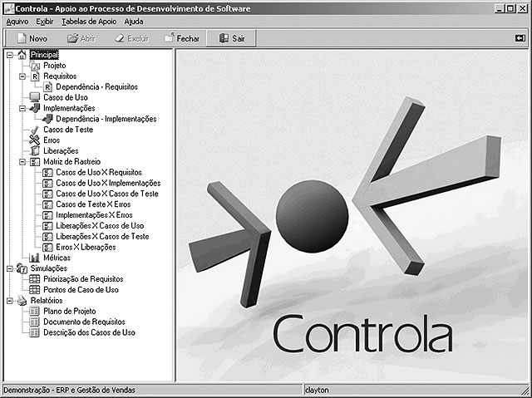Click the Fechar button label
The width and height of the screenshot is (532, 398).
coord(188,39)
